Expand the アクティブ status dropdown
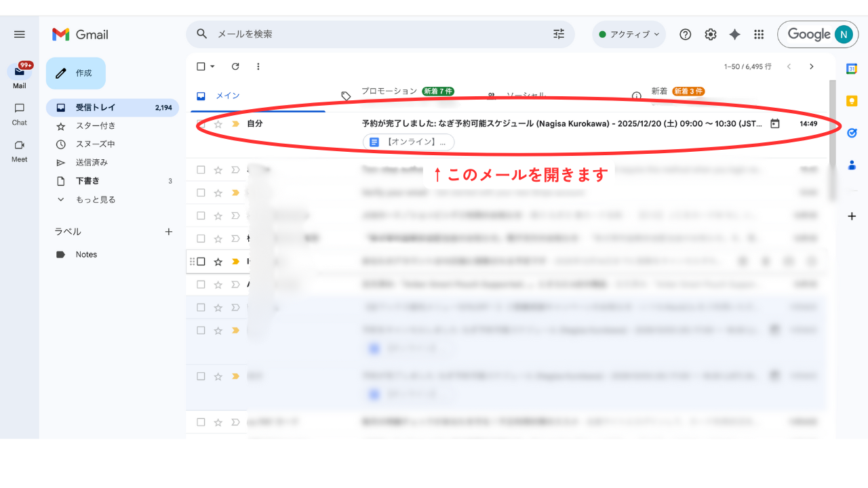Image resolution: width=868 pixels, height=488 pixels. click(629, 35)
